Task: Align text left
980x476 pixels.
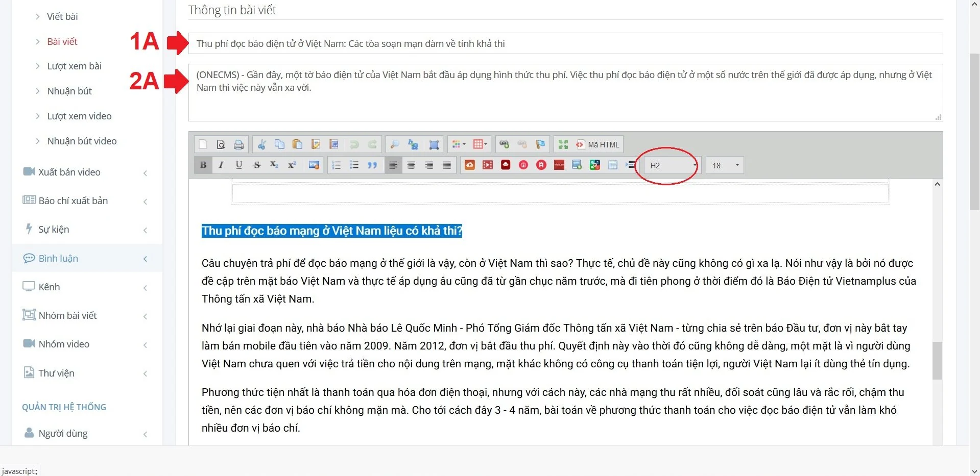Action: pos(393,165)
